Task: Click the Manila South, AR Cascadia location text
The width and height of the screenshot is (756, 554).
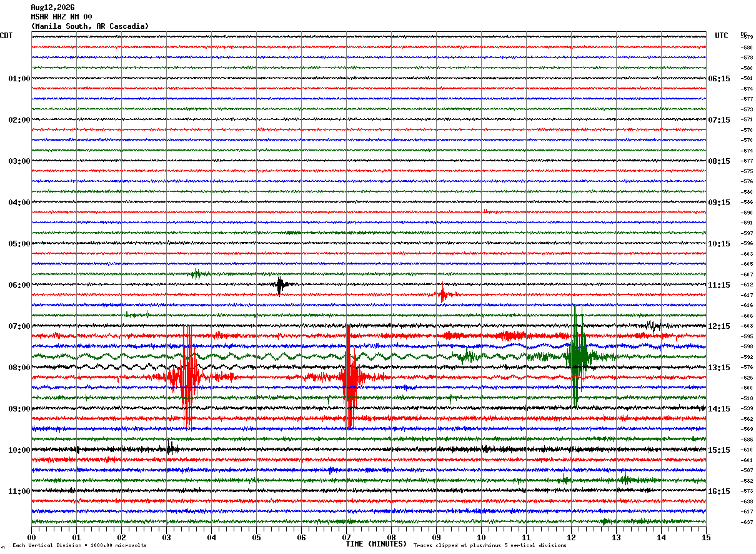Action: 90,26
